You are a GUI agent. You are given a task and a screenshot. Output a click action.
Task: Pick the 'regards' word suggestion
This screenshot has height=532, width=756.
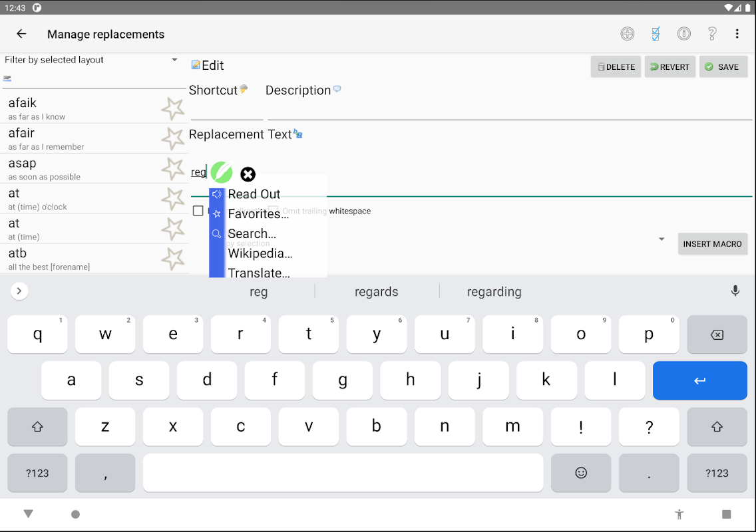(377, 291)
